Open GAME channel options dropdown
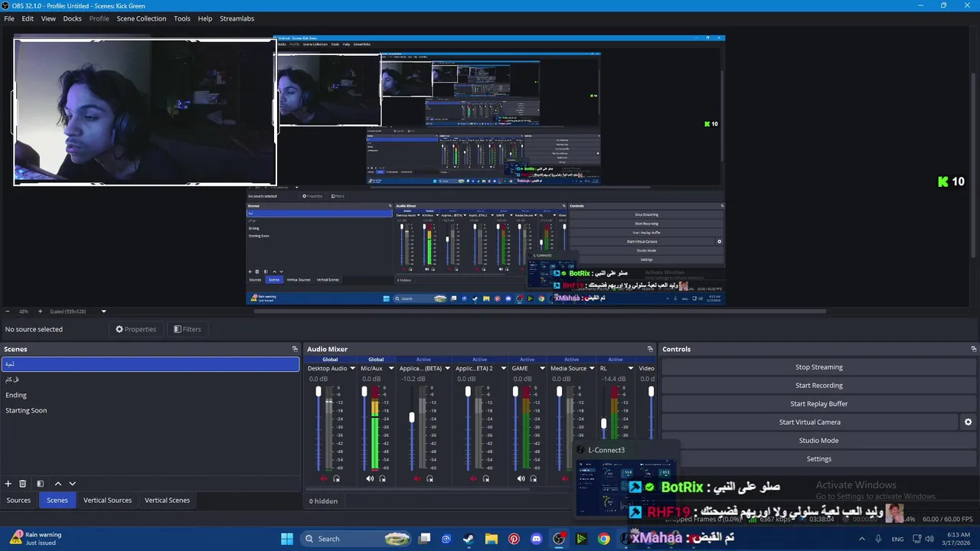 543,368
